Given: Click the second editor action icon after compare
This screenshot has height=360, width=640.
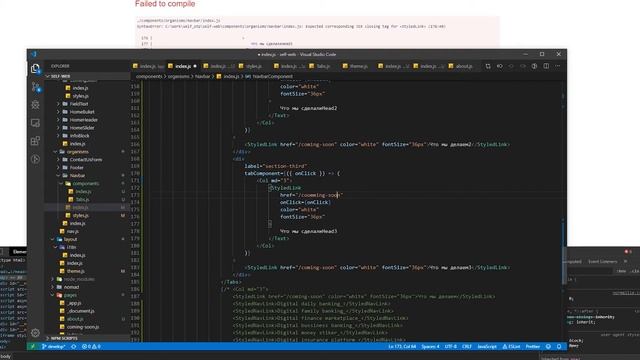Looking at the screenshot, I should click(x=500, y=66).
